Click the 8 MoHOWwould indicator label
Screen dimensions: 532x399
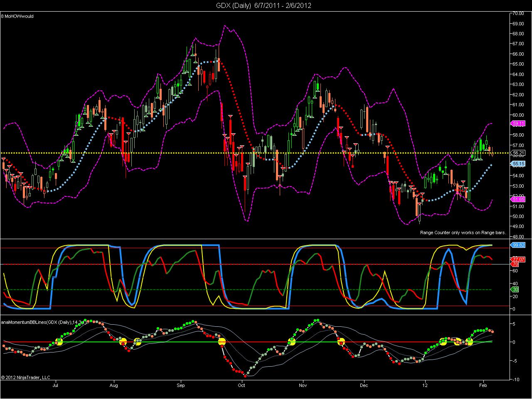click(17, 16)
